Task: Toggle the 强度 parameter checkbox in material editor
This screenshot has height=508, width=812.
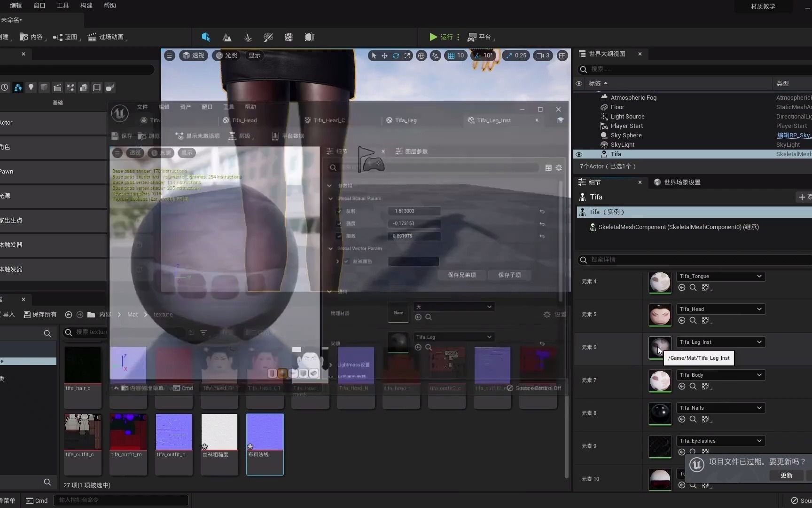Action: (x=339, y=223)
